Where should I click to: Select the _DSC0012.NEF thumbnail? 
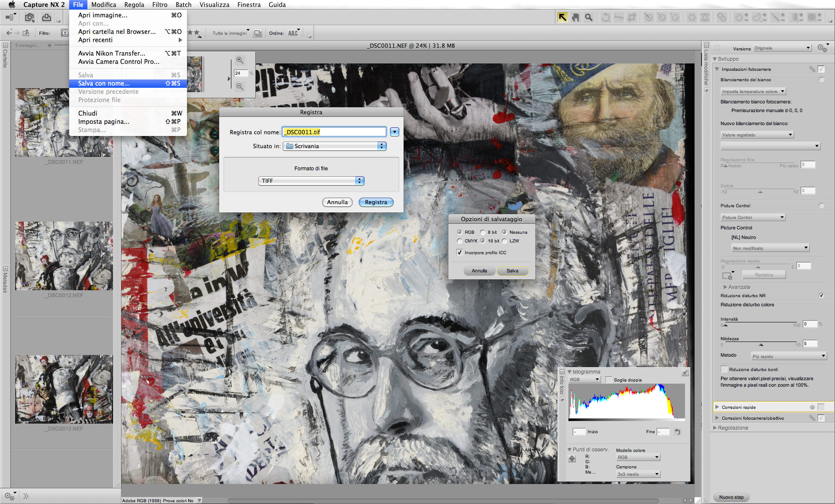[64, 256]
